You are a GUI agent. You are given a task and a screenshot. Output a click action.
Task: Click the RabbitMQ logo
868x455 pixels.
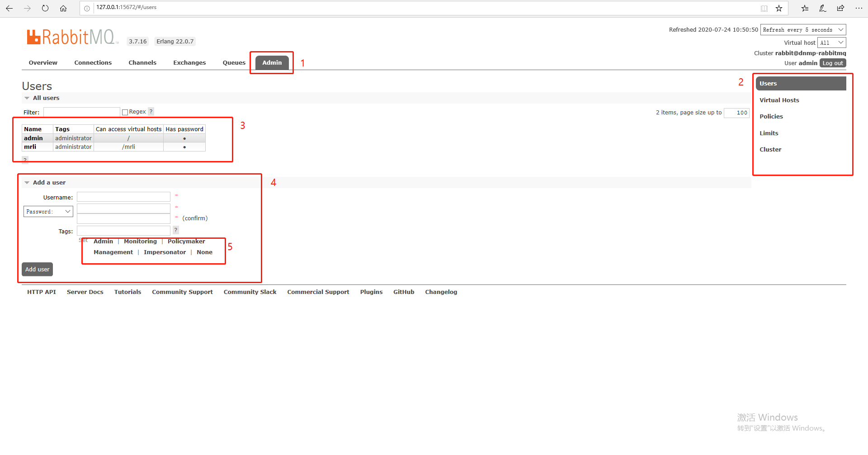coord(72,37)
